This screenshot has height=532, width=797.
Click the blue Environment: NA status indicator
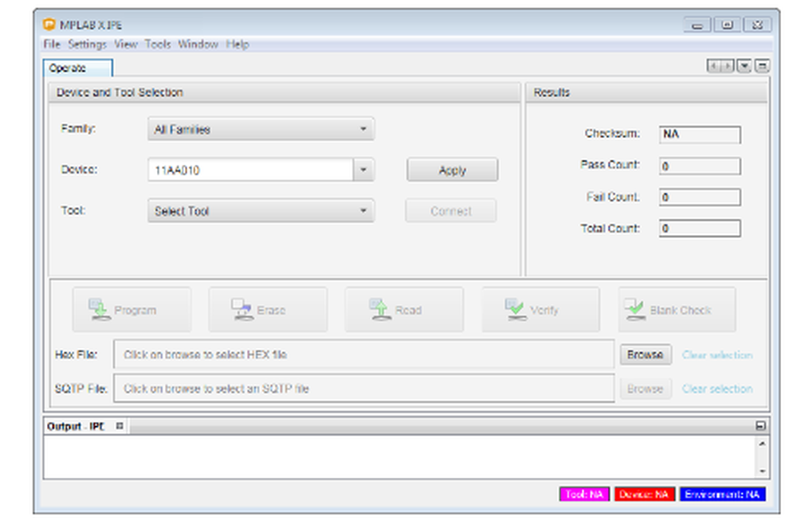(x=722, y=494)
